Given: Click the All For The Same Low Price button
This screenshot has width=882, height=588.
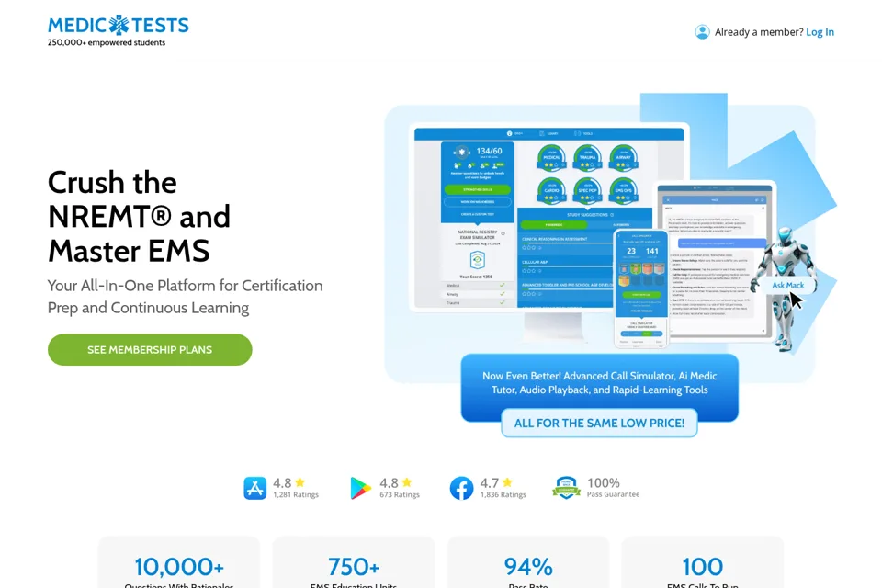Looking at the screenshot, I should coord(599,424).
